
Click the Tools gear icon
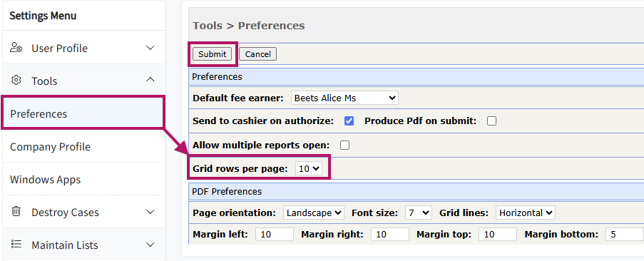tap(16, 81)
